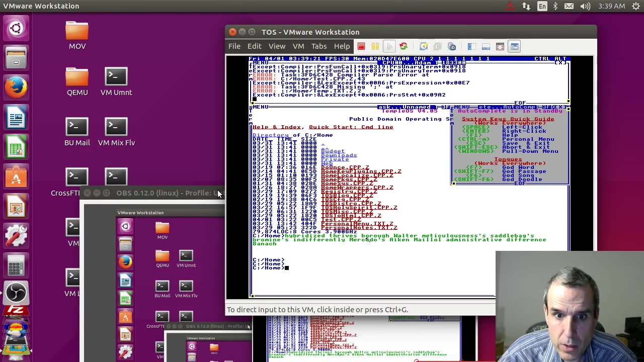The height and width of the screenshot is (362, 644).
Task: Launch the Calculator from the launcher
Action: pos(16,265)
